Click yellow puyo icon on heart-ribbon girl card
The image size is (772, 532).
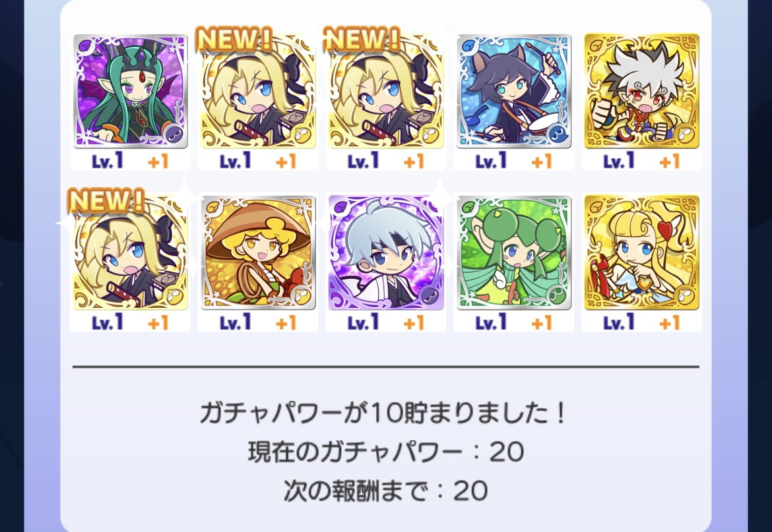point(685,296)
